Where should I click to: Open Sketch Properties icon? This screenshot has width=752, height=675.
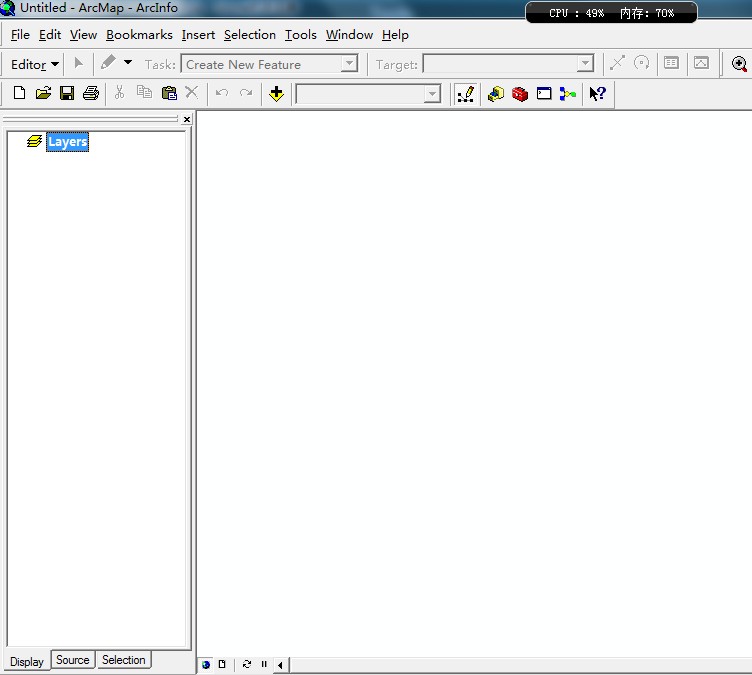point(701,63)
